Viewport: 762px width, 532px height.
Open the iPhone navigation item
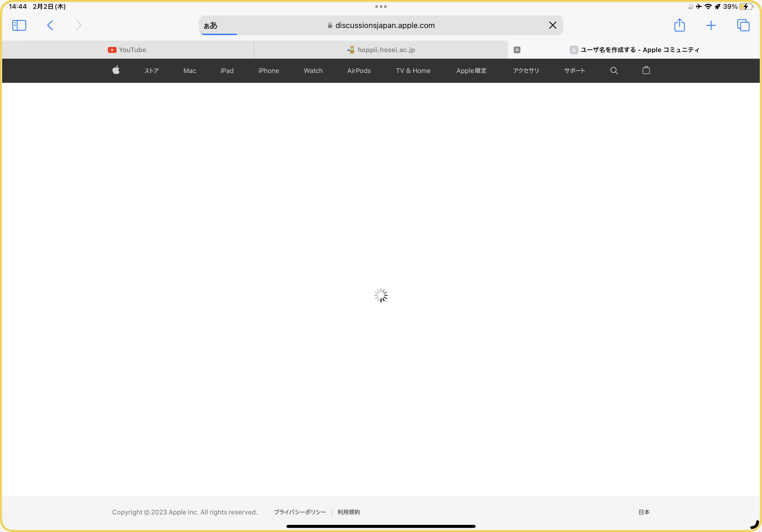pyautogui.click(x=269, y=70)
